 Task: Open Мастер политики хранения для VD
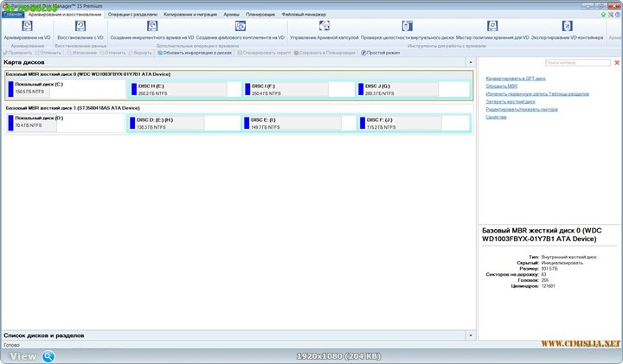coord(491,28)
